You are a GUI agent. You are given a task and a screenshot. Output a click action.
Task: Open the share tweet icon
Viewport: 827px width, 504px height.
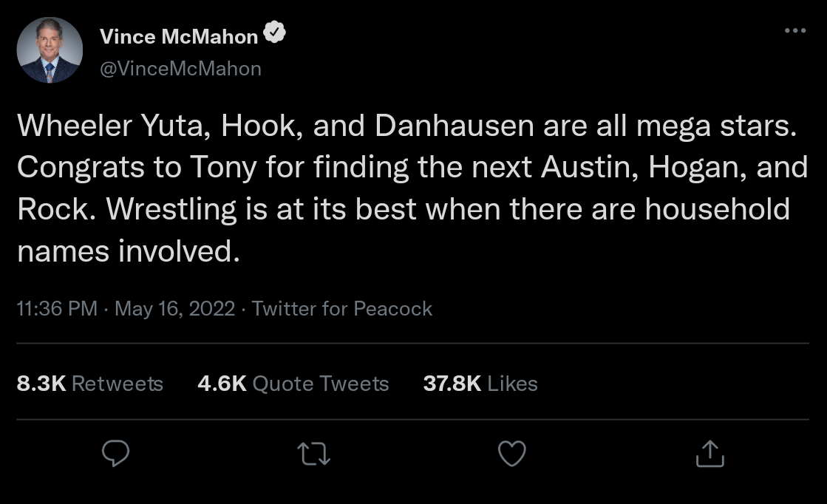pos(709,454)
